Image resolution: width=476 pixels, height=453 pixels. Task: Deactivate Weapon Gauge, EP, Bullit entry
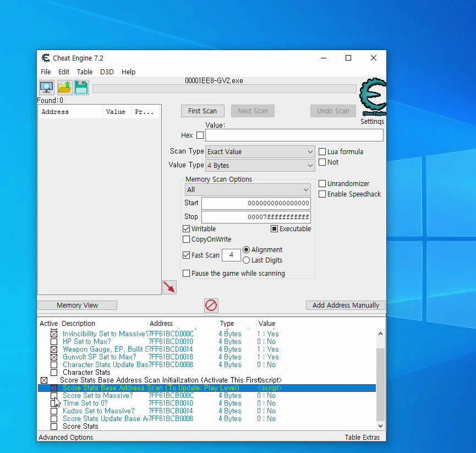click(x=54, y=350)
